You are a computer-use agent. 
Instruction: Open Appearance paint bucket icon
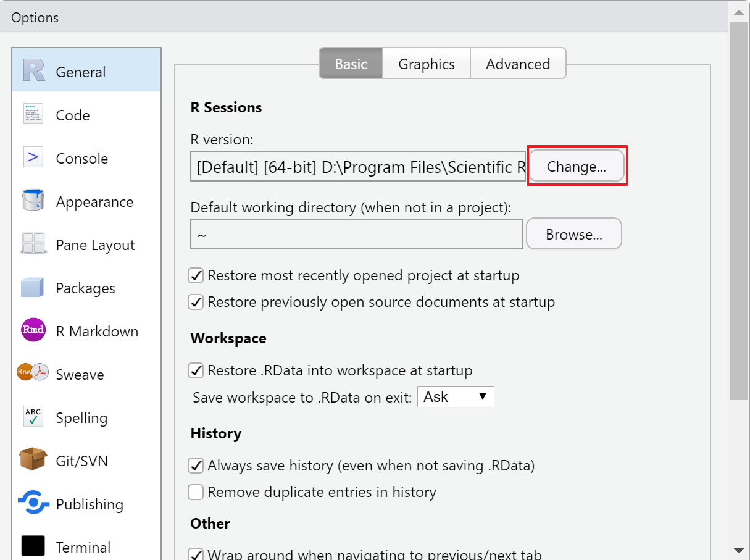click(x=33, y=201)
